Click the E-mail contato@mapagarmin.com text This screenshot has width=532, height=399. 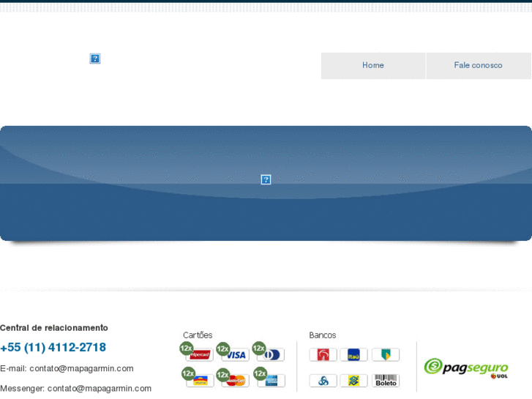(x=67, y=369)
